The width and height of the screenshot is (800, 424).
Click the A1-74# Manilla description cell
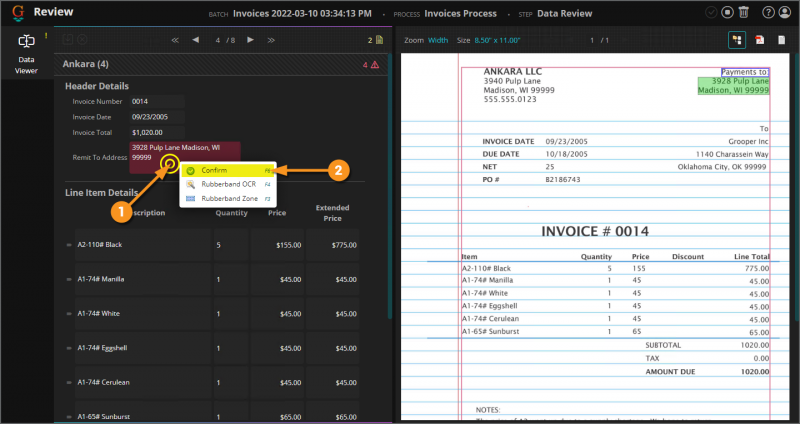(x=143, y=279)
